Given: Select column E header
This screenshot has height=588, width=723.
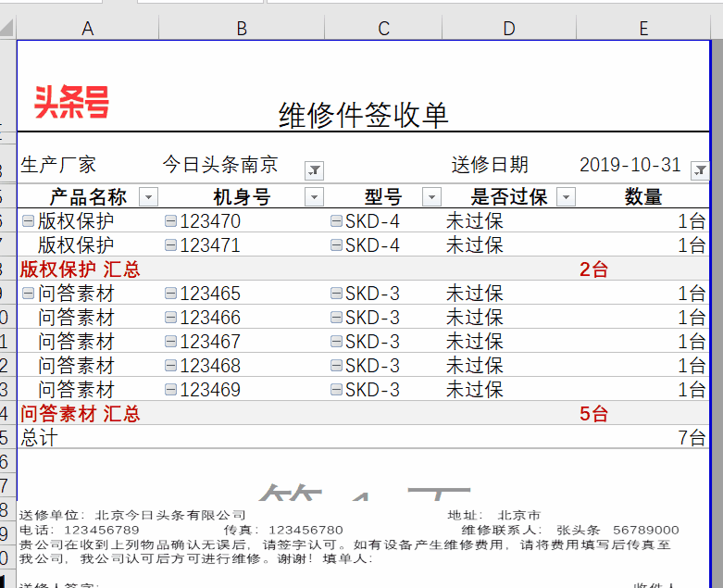Looking at the screenshot, I should pyautogui.click(x=643, y=29).
